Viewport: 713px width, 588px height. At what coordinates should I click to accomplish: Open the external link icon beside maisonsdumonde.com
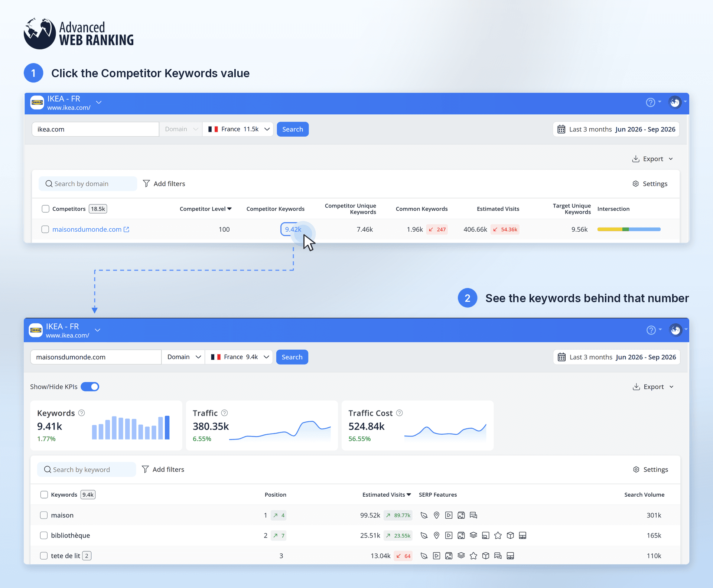pyautogui.click(x=126, y=229)
